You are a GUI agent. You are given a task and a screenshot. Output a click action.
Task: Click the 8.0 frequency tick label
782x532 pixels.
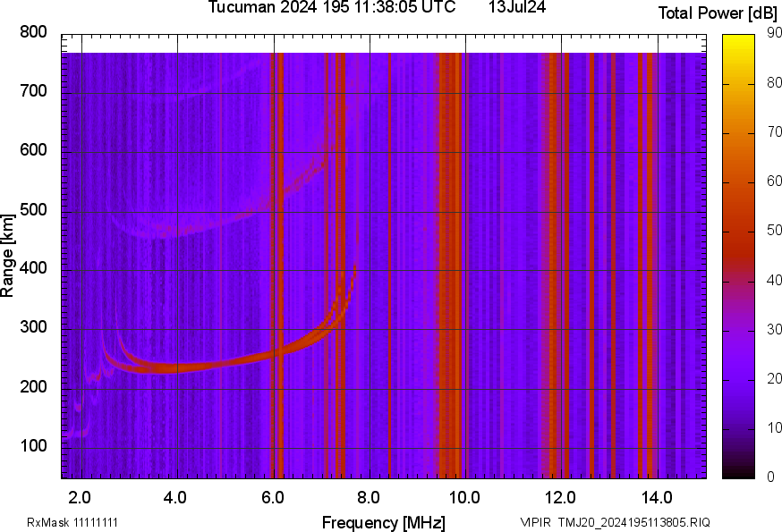click(x=369, y=497)
